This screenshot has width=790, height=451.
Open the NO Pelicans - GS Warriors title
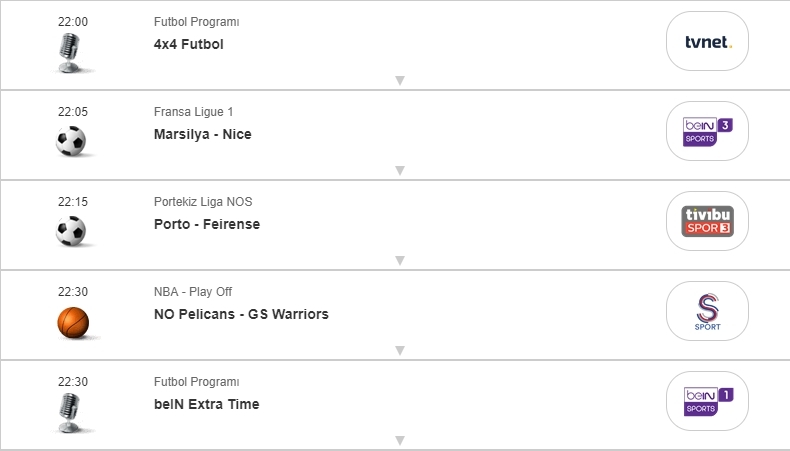(241, 314)
